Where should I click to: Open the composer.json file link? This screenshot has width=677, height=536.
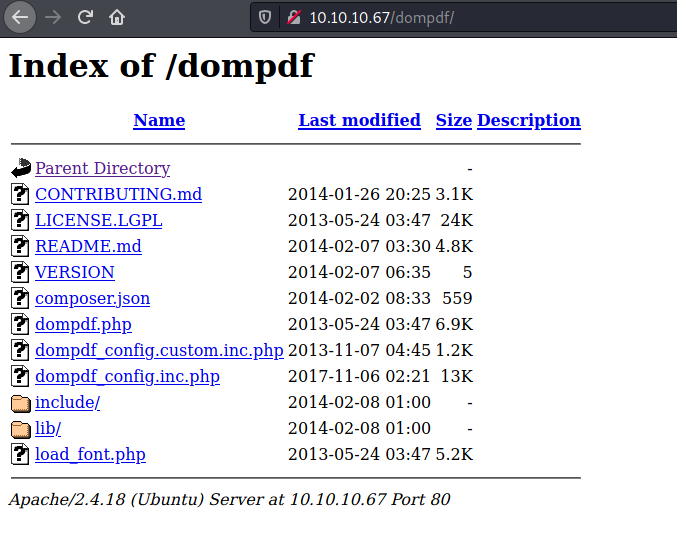pyautogui.click(x=92, y=298)
